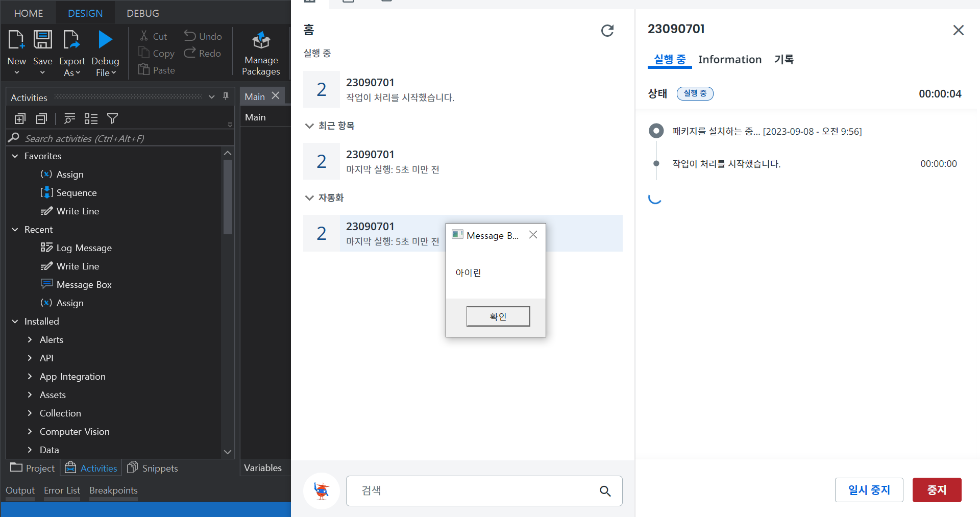Open the DESIGN ribbon tab
Image resolution: width=980 pixels, height=517 pixels.
click(85, 13)
